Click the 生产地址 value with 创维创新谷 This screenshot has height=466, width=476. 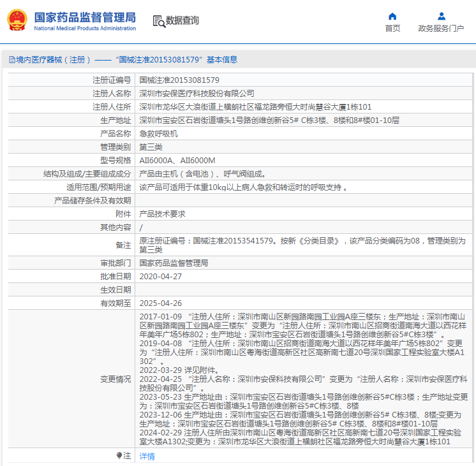[x=269, y=120]
